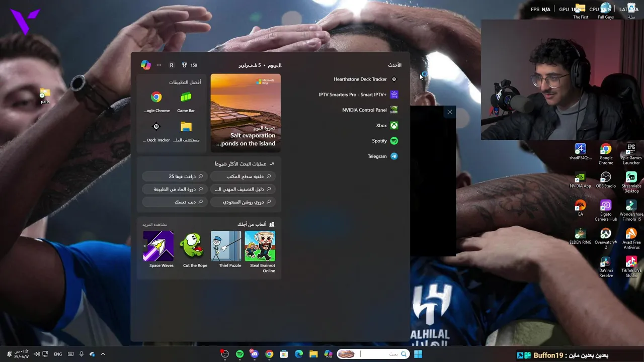Open IPTV Smarters Pro from recent list
Screen dimensions: 644x362
(x=358, y=95)
